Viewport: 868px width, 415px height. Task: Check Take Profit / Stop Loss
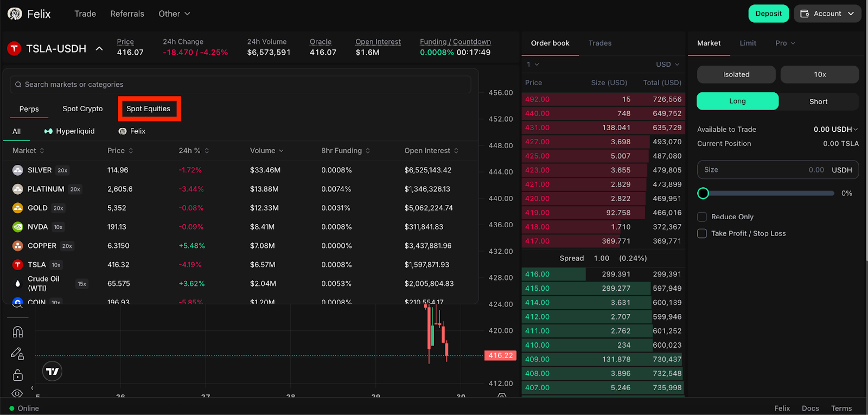point(702,233)
